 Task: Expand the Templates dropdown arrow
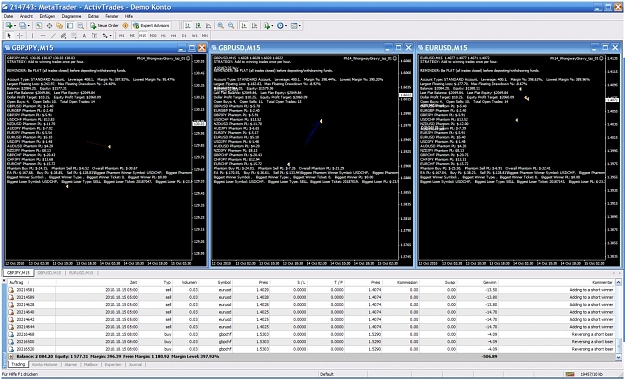click(300, 26)
